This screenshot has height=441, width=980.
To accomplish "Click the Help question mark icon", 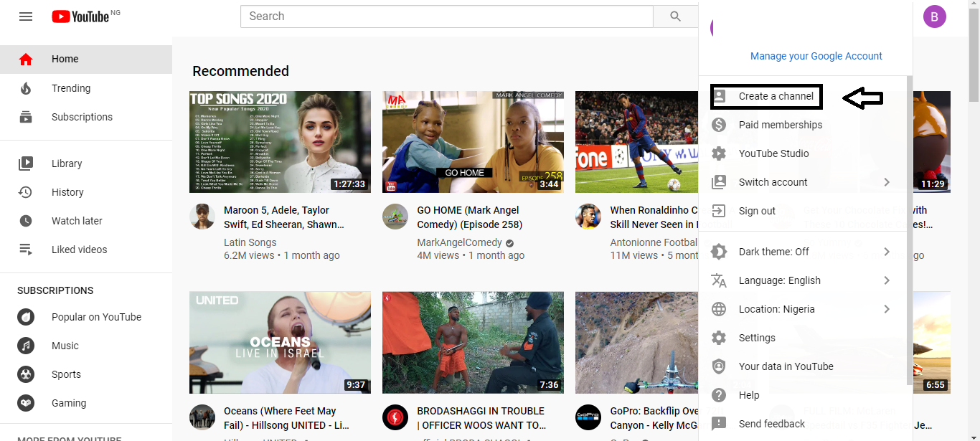I will click(719, 395).
